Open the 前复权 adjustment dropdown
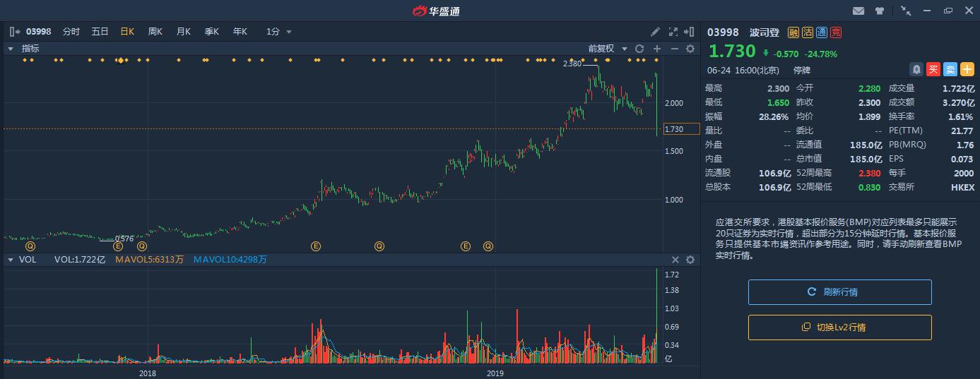 coord(608,49)
